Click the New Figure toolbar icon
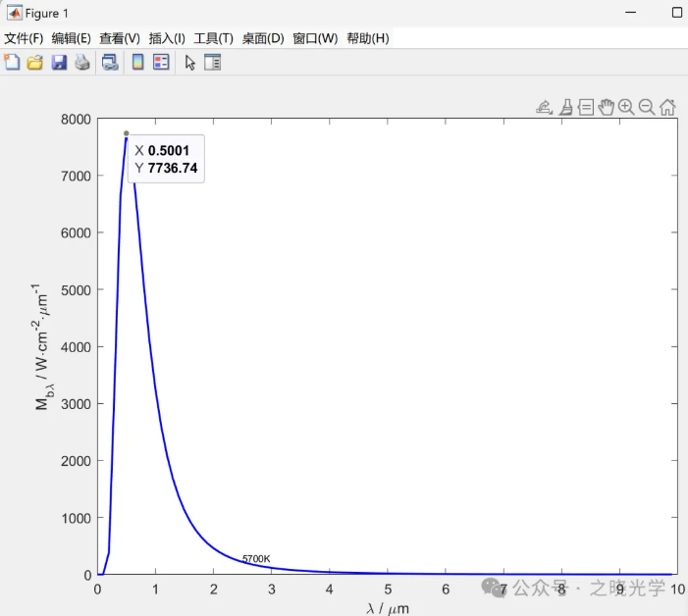Viewport: 688px width, 616px height. pos(12,62)
